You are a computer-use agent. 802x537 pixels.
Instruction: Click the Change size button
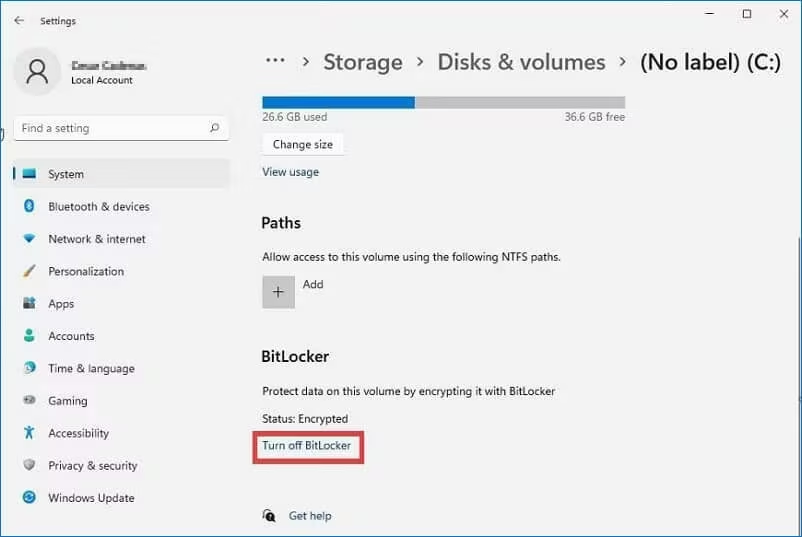(x=303, y=144)
